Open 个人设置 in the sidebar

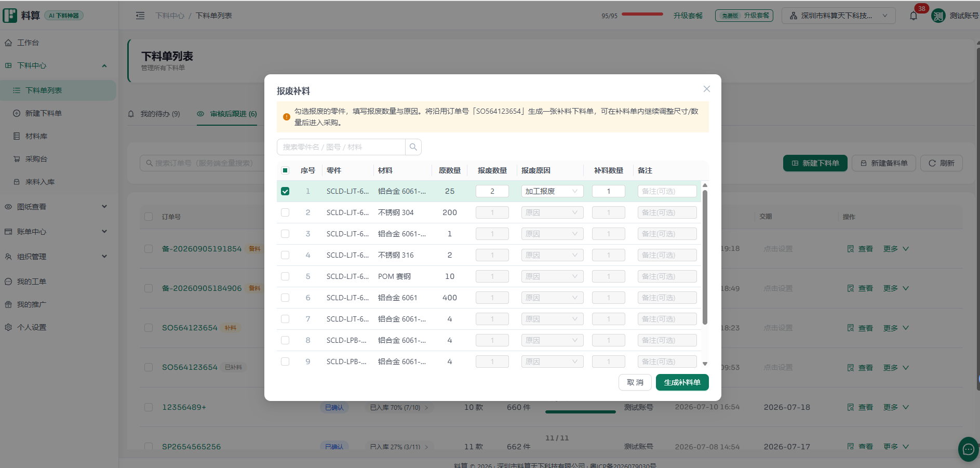(32, 327)
